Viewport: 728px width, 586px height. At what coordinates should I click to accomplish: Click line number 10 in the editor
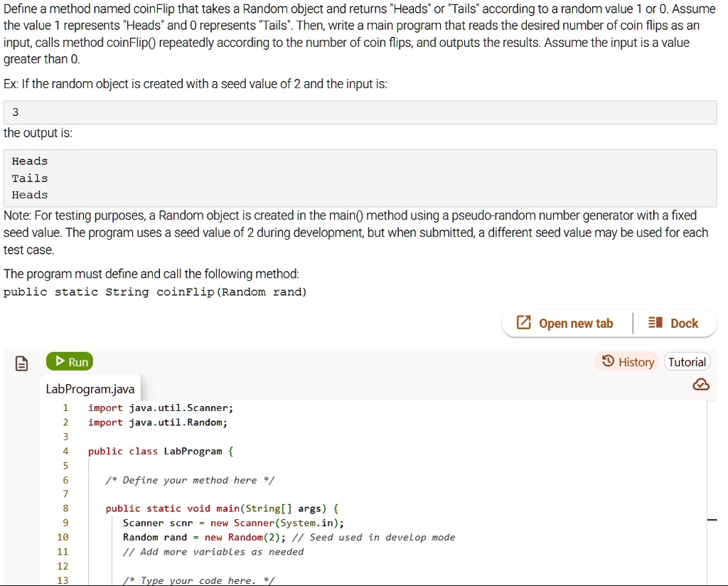63,537
